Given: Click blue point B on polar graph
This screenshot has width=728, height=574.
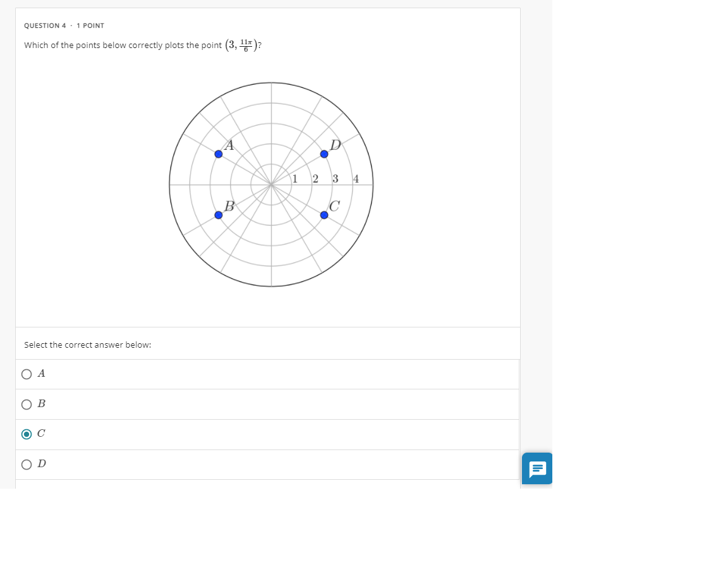Looking at the screenshot, I should (x=218, y=215).
